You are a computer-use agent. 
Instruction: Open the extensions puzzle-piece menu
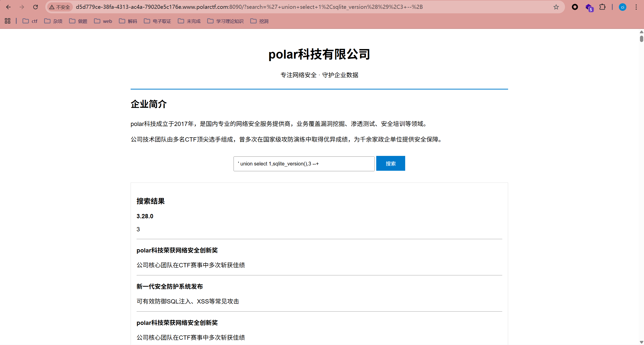tap(602, 7)
